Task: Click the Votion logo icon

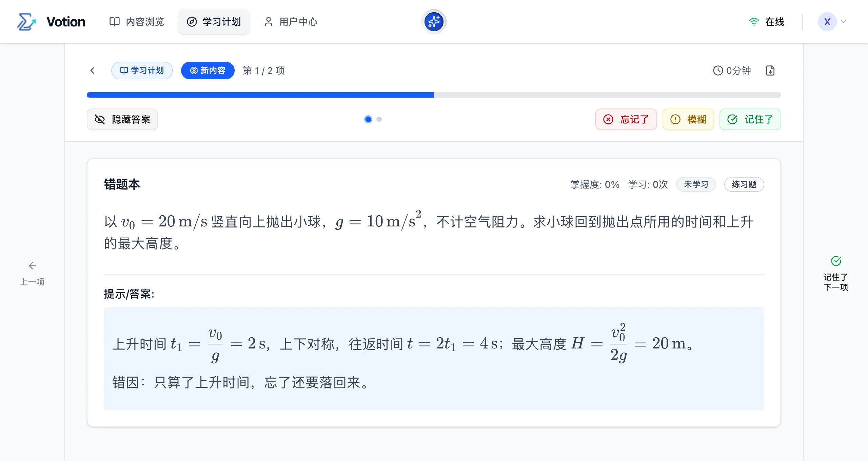Action: 26,22
